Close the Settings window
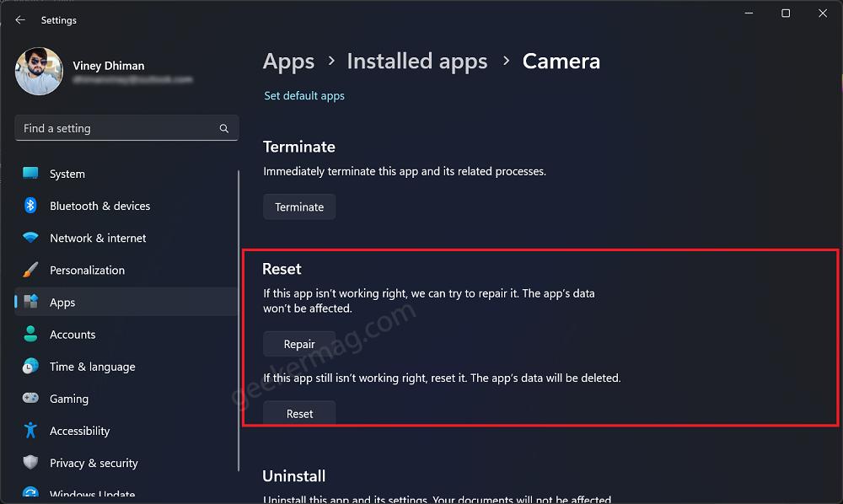This screenshot has width=843, height=504. [823, 13]
